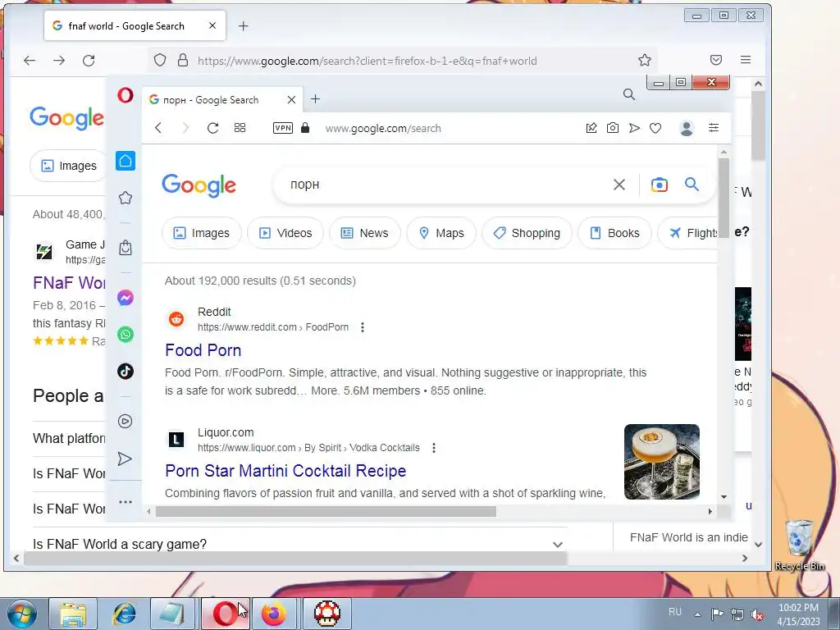Open Porn Star Martini Cocktail Recipe link

(285, 471)
